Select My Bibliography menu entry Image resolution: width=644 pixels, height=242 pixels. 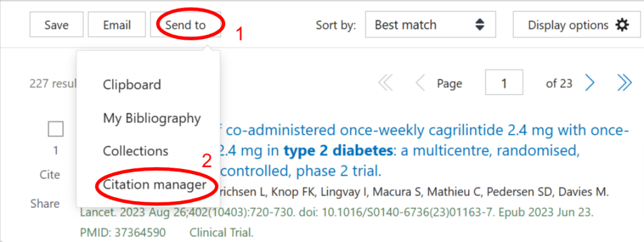click(152, 118)
